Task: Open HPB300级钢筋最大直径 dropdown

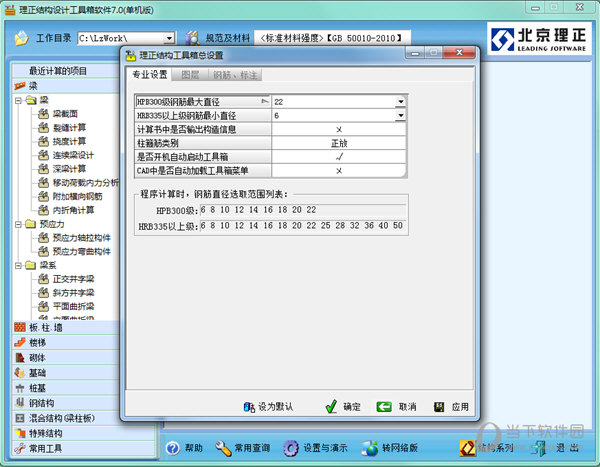Action: point(400,102)
